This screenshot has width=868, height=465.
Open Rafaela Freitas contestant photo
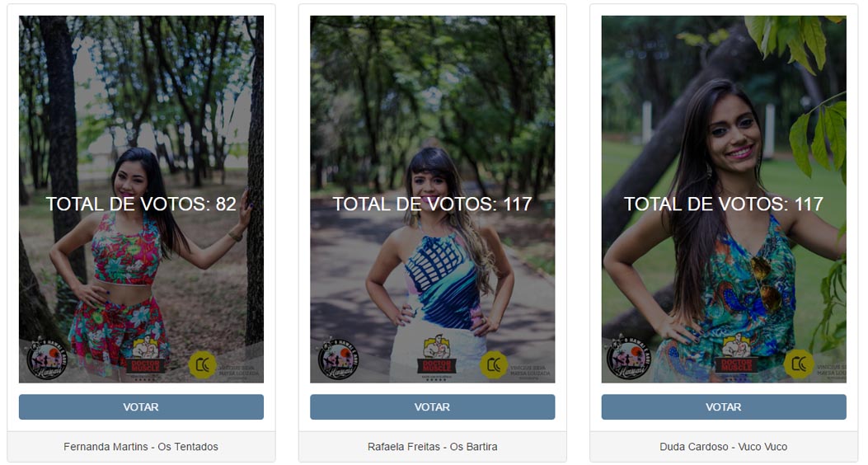[432, 200]
